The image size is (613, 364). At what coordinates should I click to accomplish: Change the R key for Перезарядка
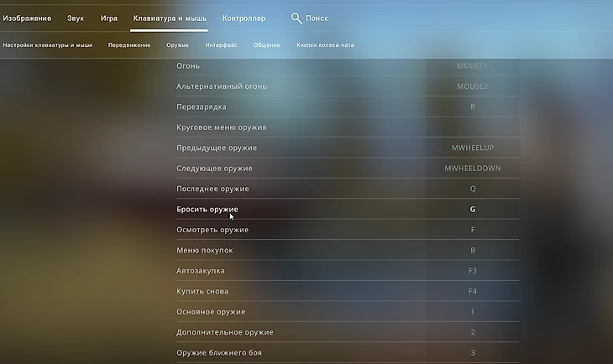(x=472, y=107)
